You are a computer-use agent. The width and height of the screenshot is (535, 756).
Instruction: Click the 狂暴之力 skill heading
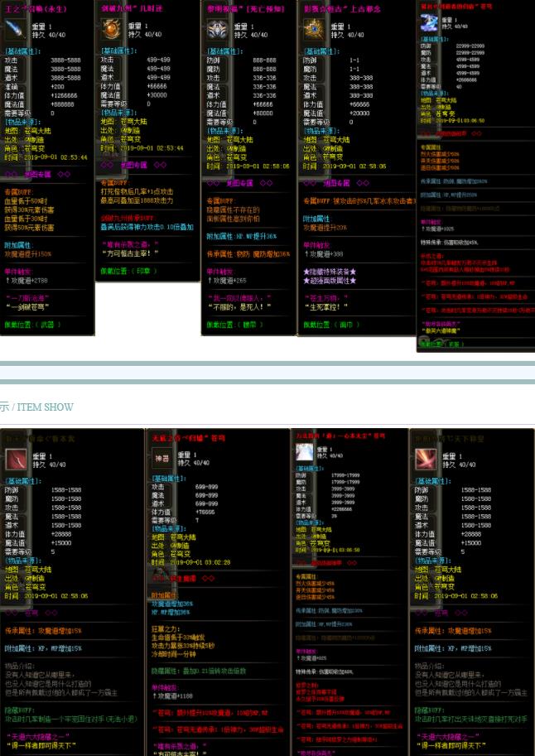click(x=165, y=628)
